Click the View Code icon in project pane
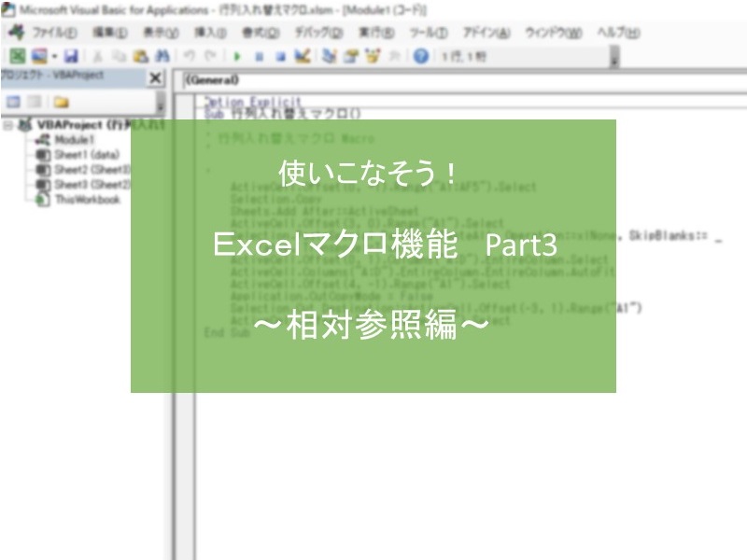Image resolution: width=747 pixels, height=560 pixels. coord(13,102)
